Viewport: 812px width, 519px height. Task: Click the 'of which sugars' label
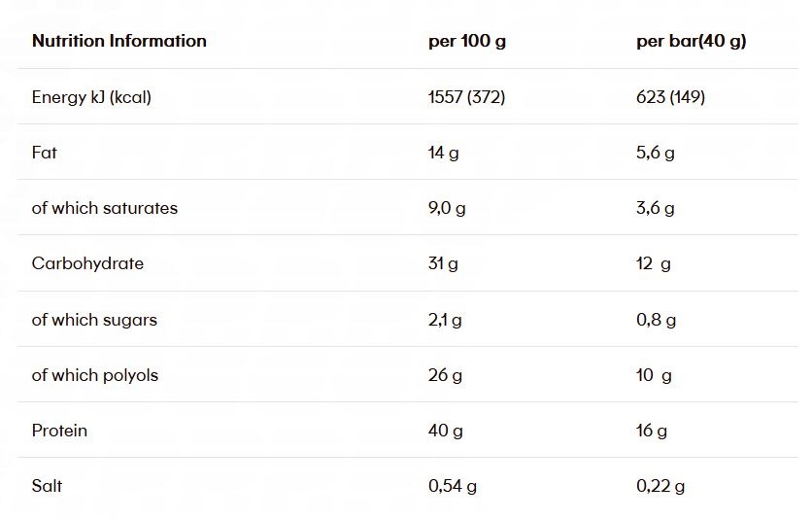coord(94,320)
